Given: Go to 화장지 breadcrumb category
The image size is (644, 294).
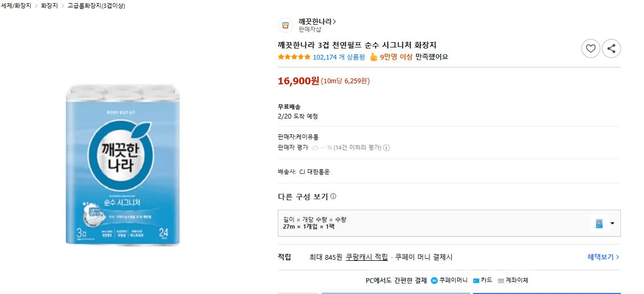Looking at the screenshot, I should (49, 6).
